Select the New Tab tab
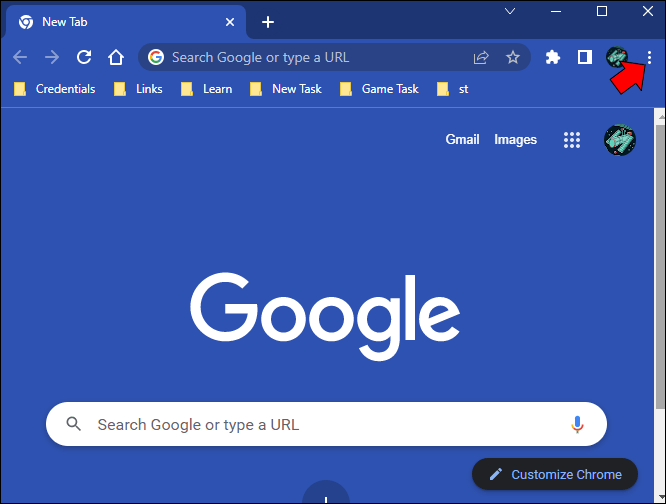 (x=125, y=22)
